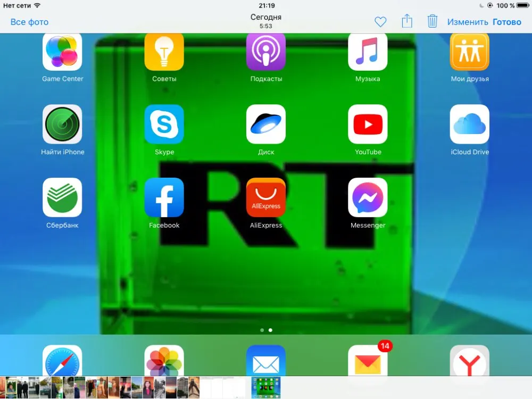This screenshot has width=532, height=399.
Task: Tap the Изменить button
Action: tap(468, 22)
